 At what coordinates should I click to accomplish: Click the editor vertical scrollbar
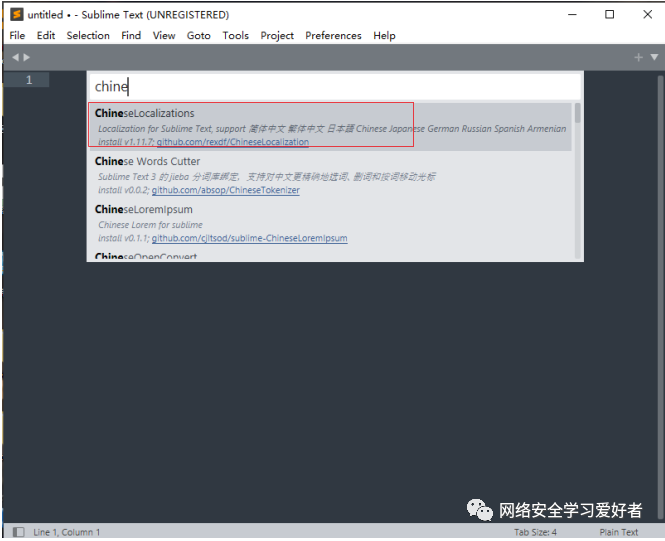660,297
